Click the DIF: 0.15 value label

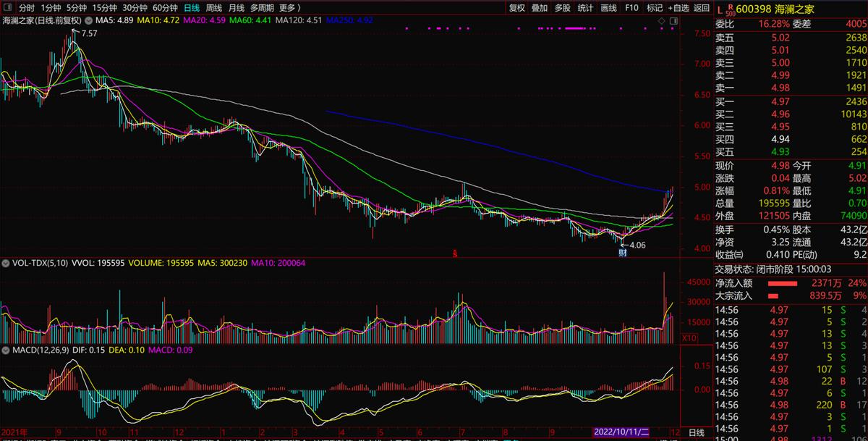point(90,350)
